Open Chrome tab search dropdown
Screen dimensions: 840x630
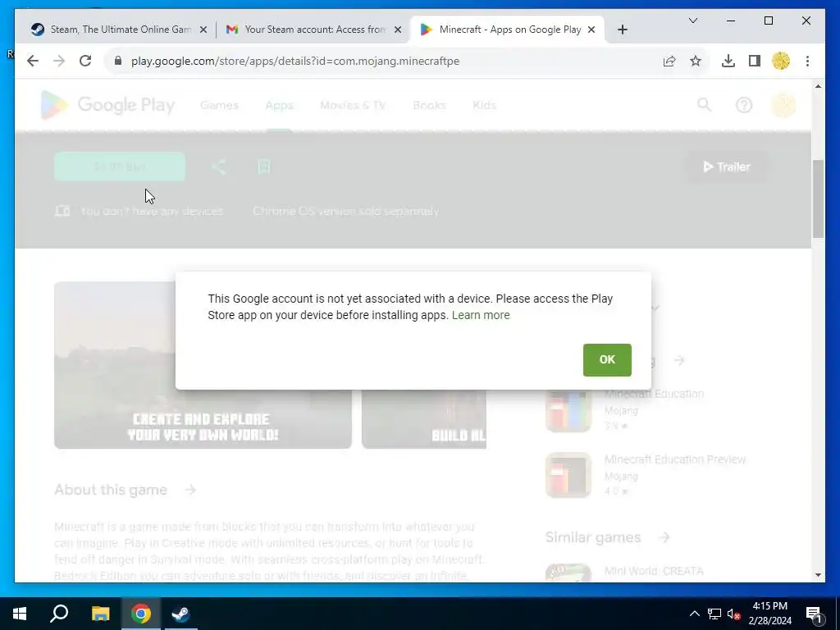(692, 21)
